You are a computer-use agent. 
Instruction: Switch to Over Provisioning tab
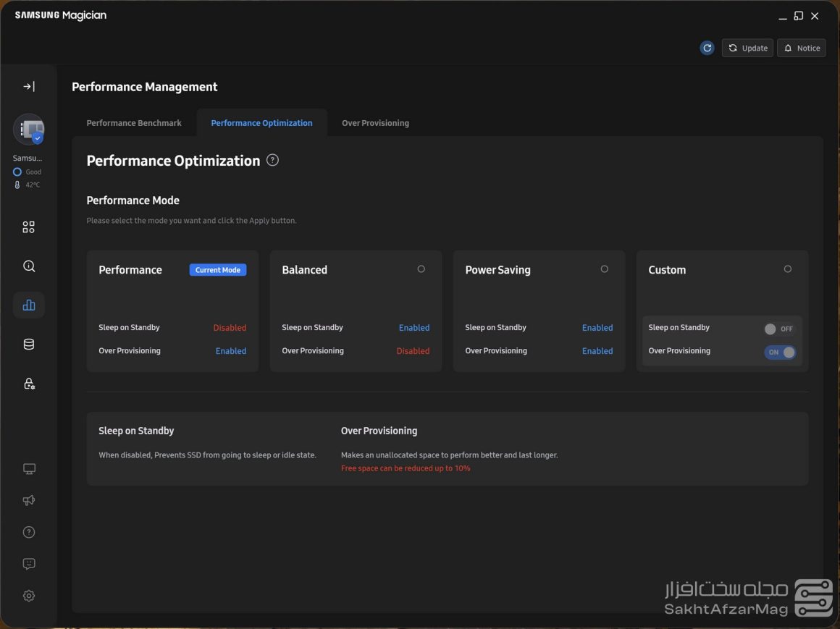[375, 123]
